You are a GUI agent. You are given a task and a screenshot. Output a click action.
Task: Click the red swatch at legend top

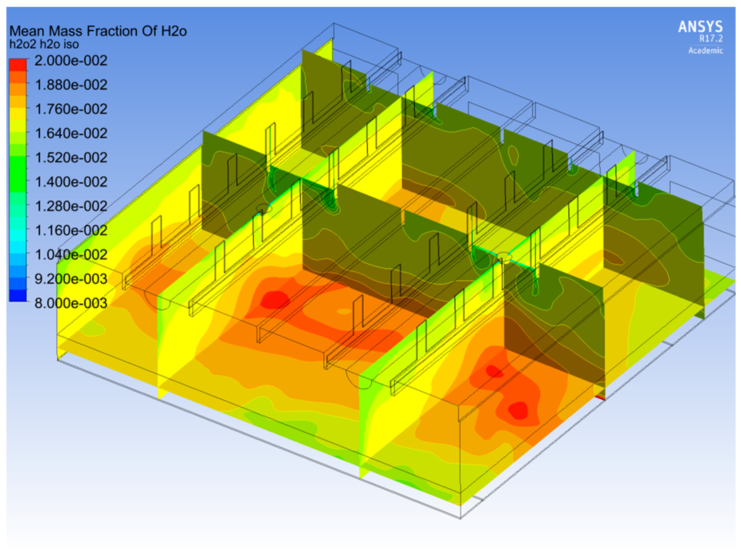[x=18, y=65]
